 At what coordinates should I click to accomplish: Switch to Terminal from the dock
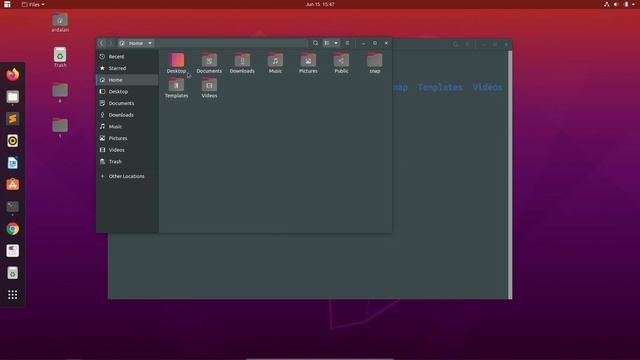13,207
